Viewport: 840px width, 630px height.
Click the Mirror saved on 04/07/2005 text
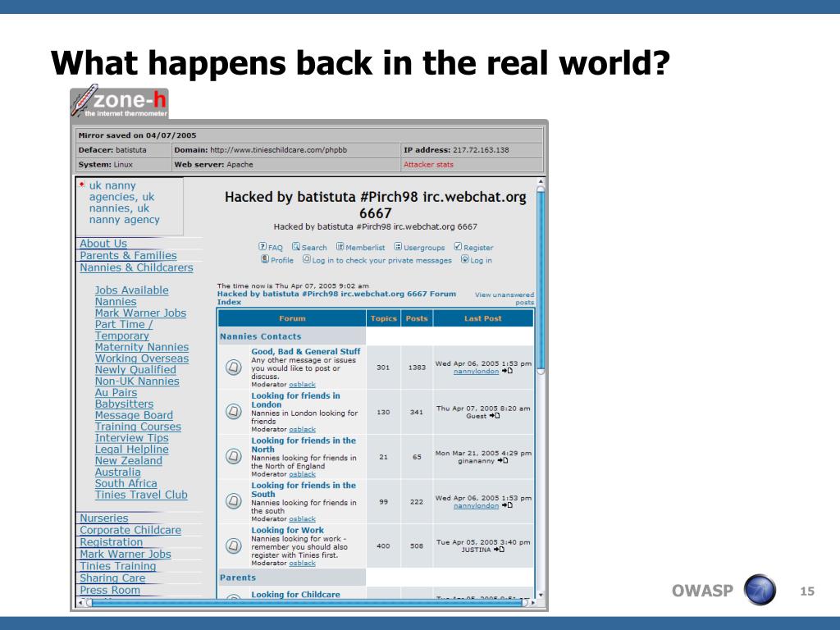tap(137, 135)
